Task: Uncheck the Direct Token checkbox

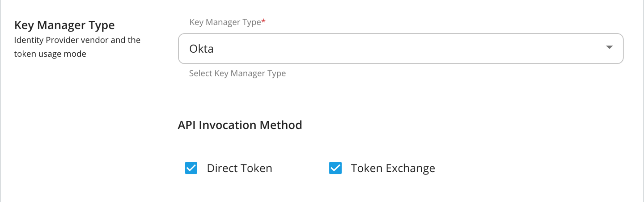Action: (x=190, y=168)
